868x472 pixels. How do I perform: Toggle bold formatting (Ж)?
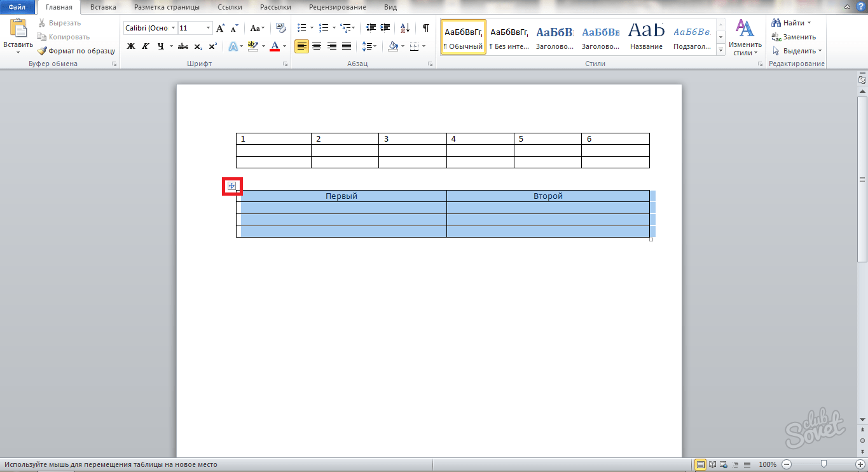click(x=131, y=46)
